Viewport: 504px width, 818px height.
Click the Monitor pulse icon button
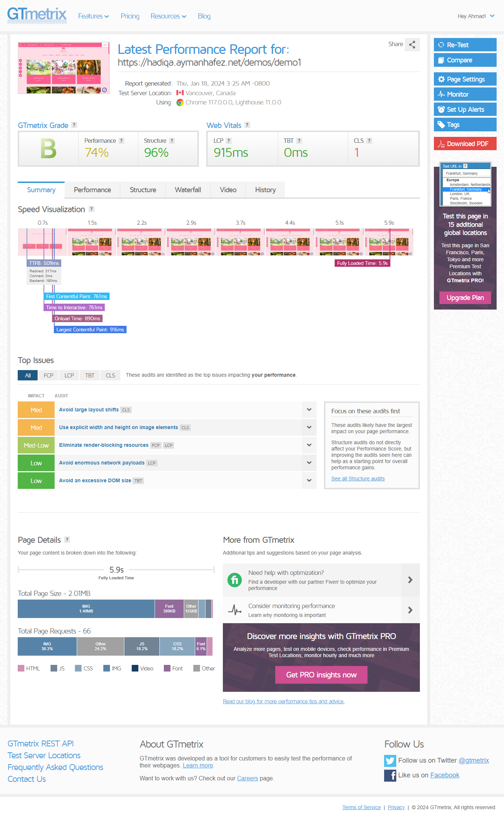click(465, 94)
